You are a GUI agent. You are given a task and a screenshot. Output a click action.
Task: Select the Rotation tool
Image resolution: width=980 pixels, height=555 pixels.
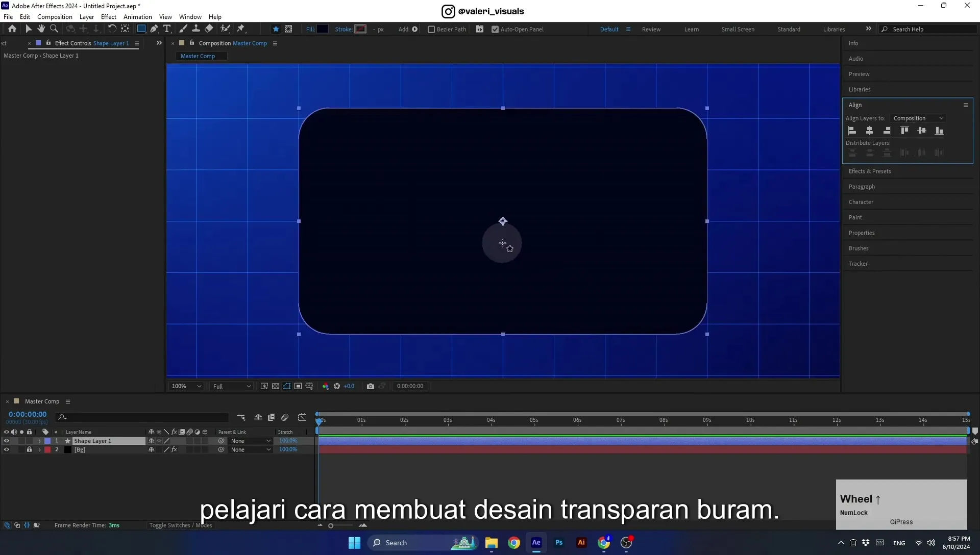pos(112,29)
